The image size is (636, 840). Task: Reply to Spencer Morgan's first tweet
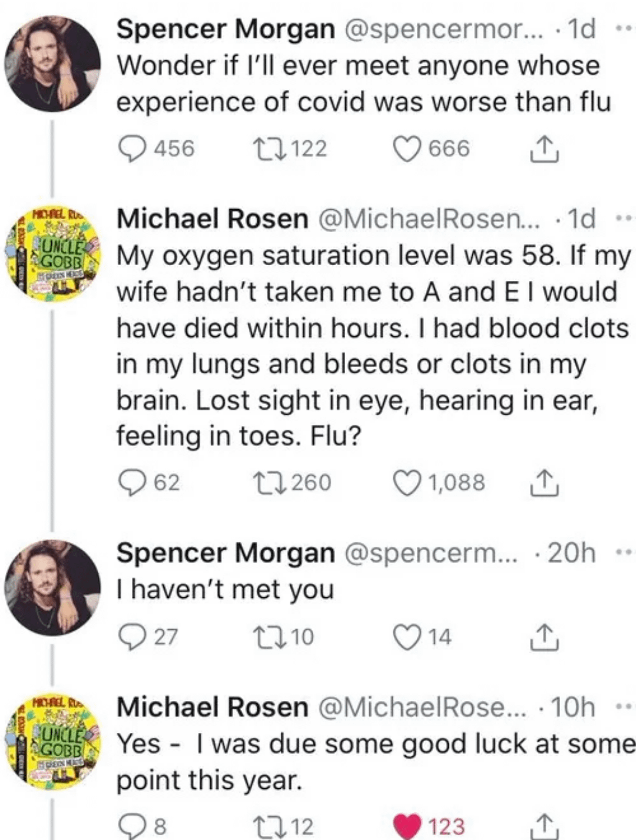pos(132,148)
